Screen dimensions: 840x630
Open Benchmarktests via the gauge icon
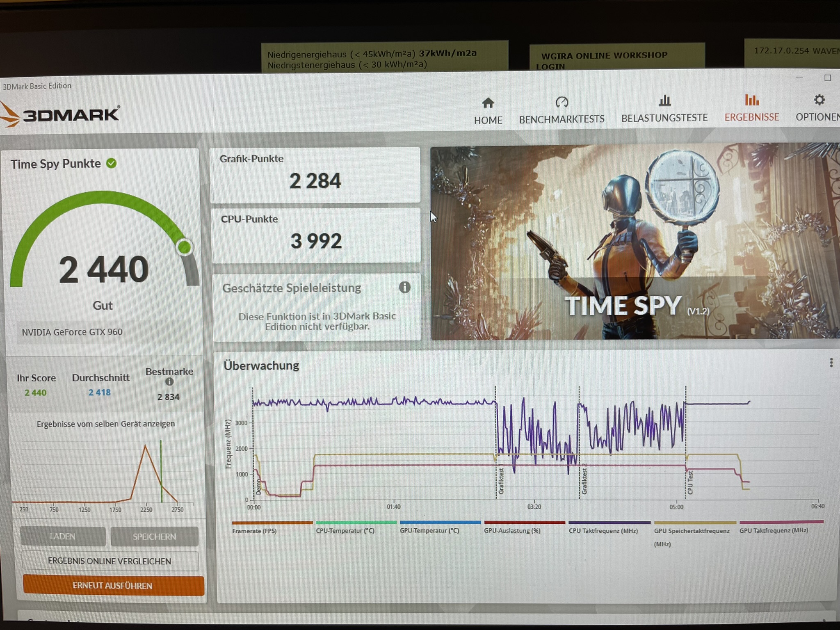pyautogui.click(x=562, y=102)
